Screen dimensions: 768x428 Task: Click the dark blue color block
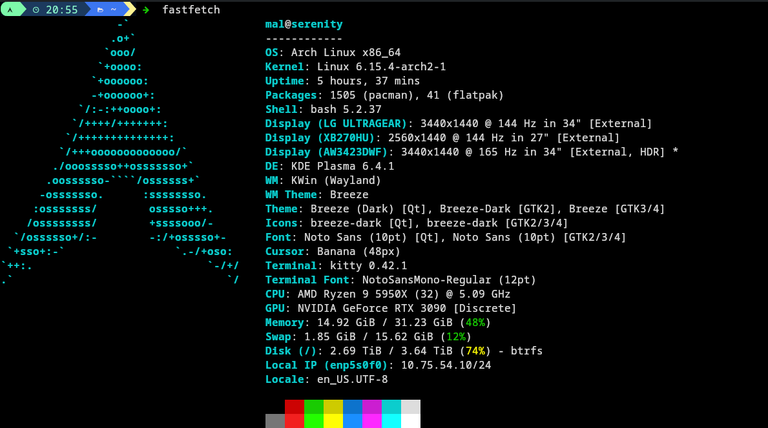[x=353, y=407]
